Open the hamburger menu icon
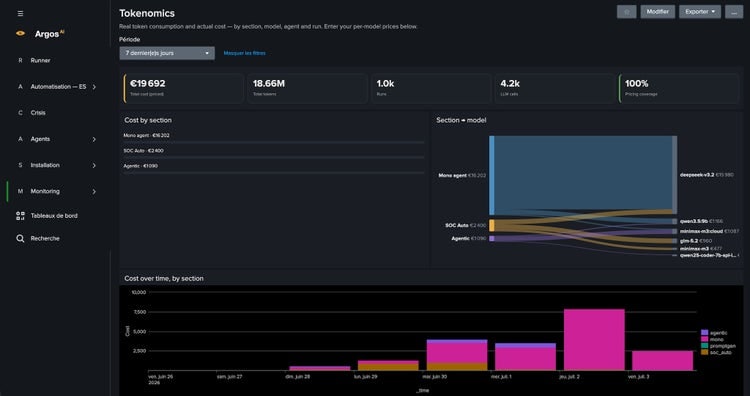This screenshot has height=396, width=750. pos(20,13)
